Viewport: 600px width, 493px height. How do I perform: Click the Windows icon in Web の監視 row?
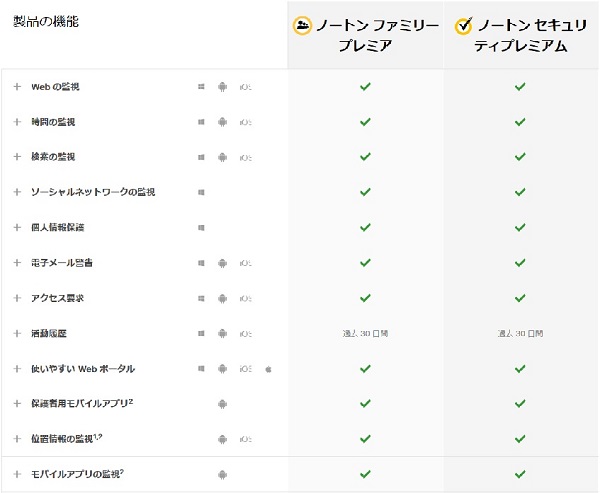pos(201,87)
